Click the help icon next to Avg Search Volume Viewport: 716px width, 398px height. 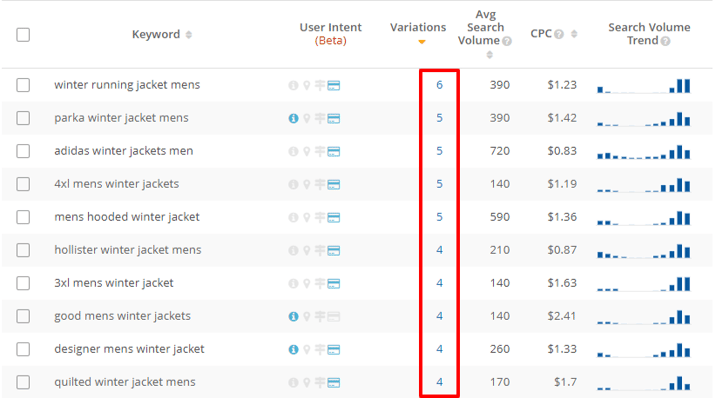tap(506, 42)
